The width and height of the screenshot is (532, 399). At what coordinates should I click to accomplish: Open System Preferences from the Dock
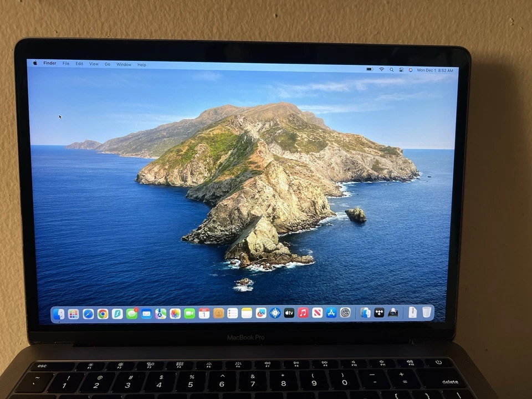coord(346,313)
